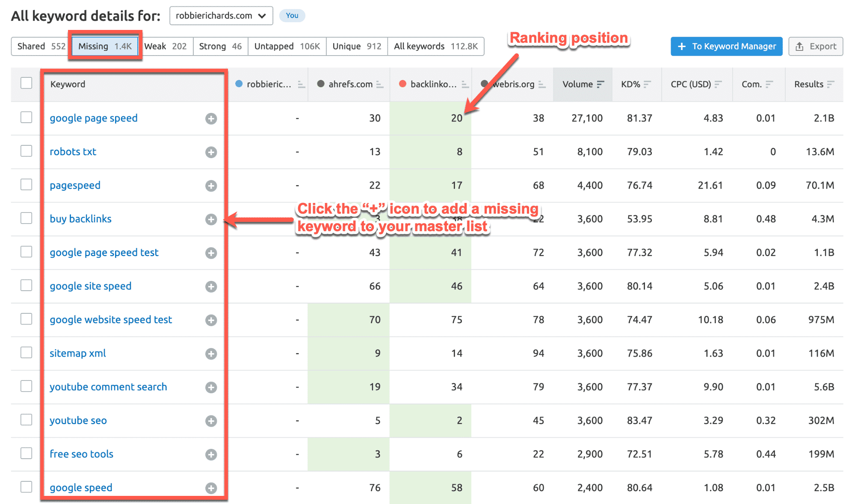
Task: Click sort icon in KD% column
Action: 647,84
